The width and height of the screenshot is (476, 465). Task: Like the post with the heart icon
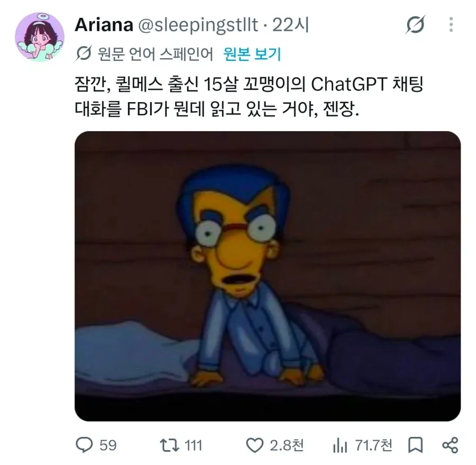pyautogui.click(x=254, y=445)
